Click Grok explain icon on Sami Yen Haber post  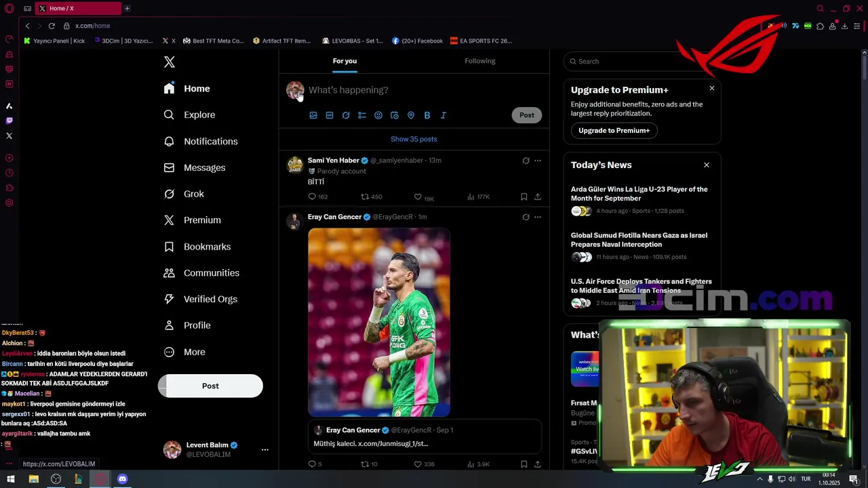(x=526, y=161)
